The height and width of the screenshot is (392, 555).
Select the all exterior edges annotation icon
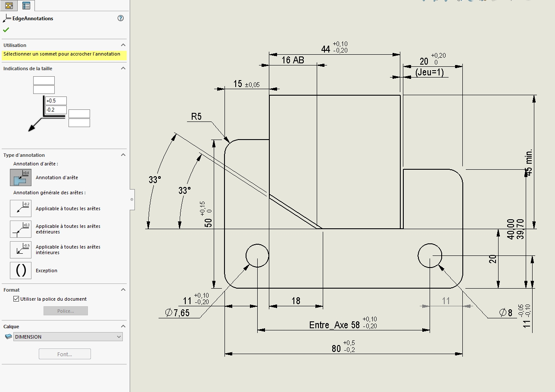tap(21, 229)
